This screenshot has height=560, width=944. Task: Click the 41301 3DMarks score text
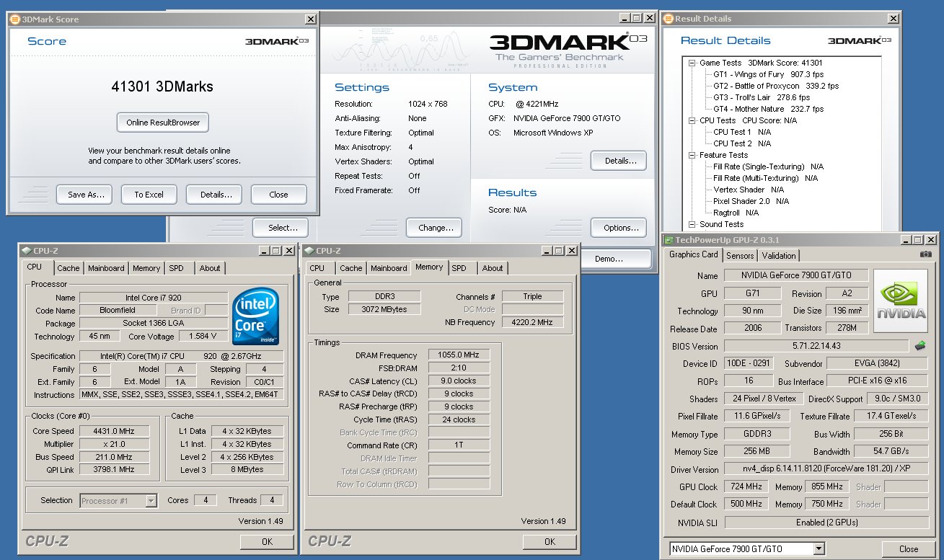coord(162,86)
